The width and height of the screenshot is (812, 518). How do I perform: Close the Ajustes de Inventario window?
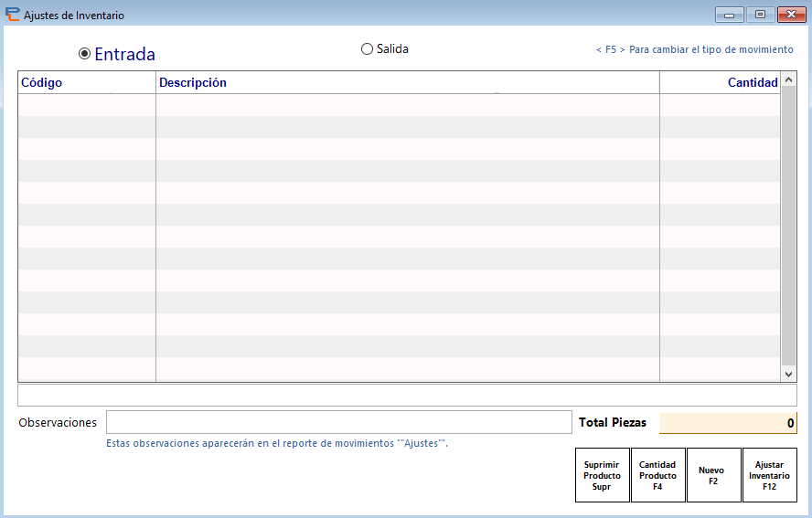(x=791, y=15)
